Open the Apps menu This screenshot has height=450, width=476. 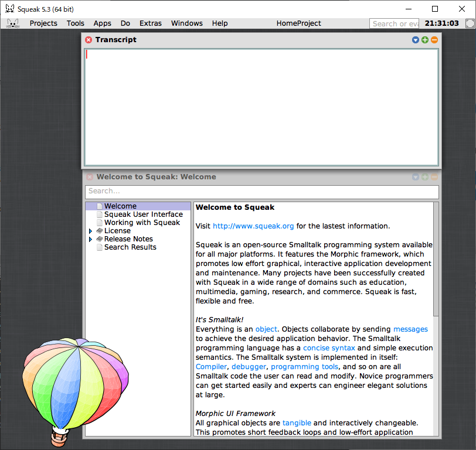pyautogui.click(x=103, y=23)
